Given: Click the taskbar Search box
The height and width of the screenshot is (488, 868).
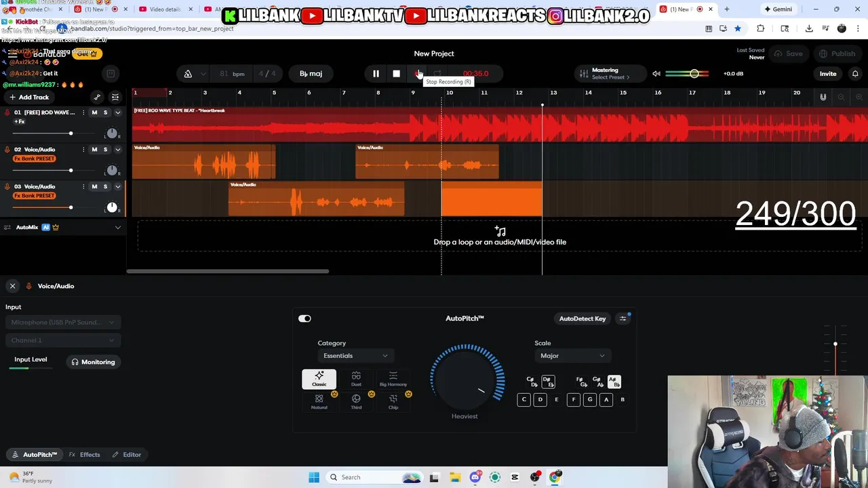Looking at the screenshot, I should click(373, 477).
